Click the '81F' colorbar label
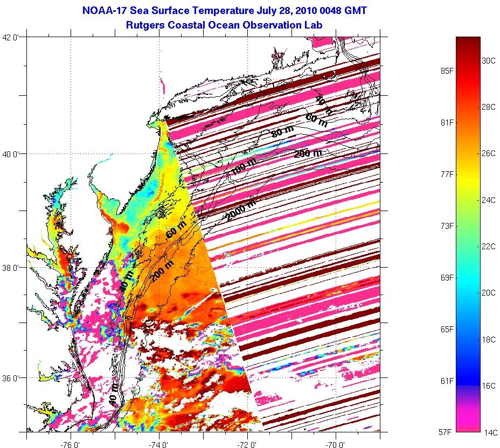The width and height of the screenshot is (500, 448). [447, 123]
